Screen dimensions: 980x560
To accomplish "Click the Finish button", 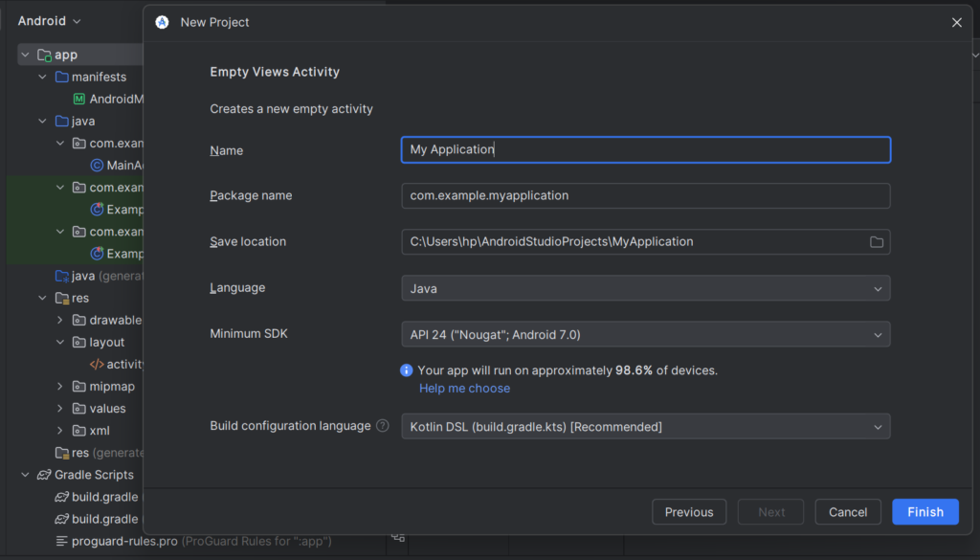I will 925,512.
